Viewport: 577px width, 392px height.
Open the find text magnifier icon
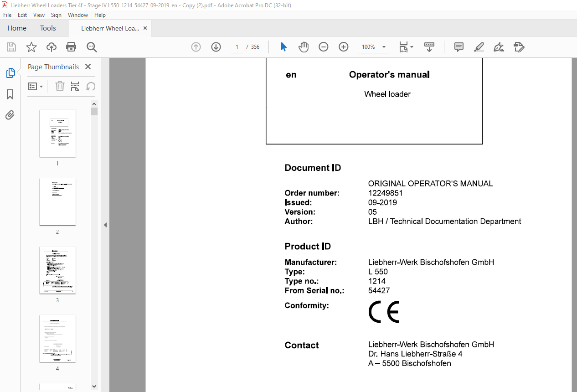[92, 47]
